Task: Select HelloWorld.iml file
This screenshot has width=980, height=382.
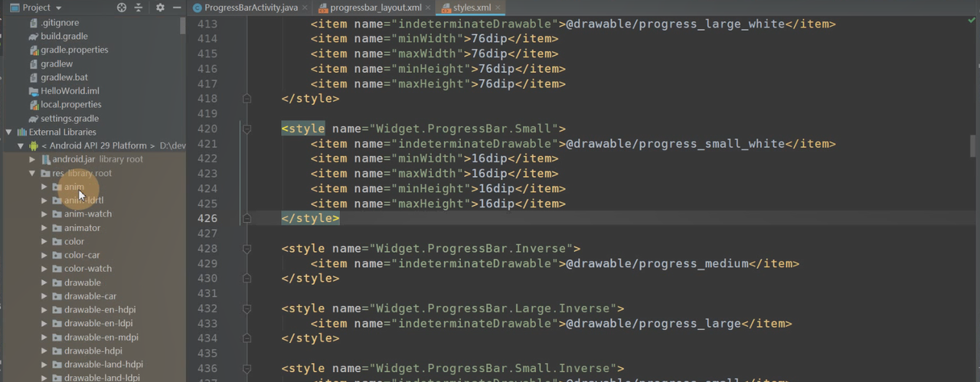Action: 70,91
